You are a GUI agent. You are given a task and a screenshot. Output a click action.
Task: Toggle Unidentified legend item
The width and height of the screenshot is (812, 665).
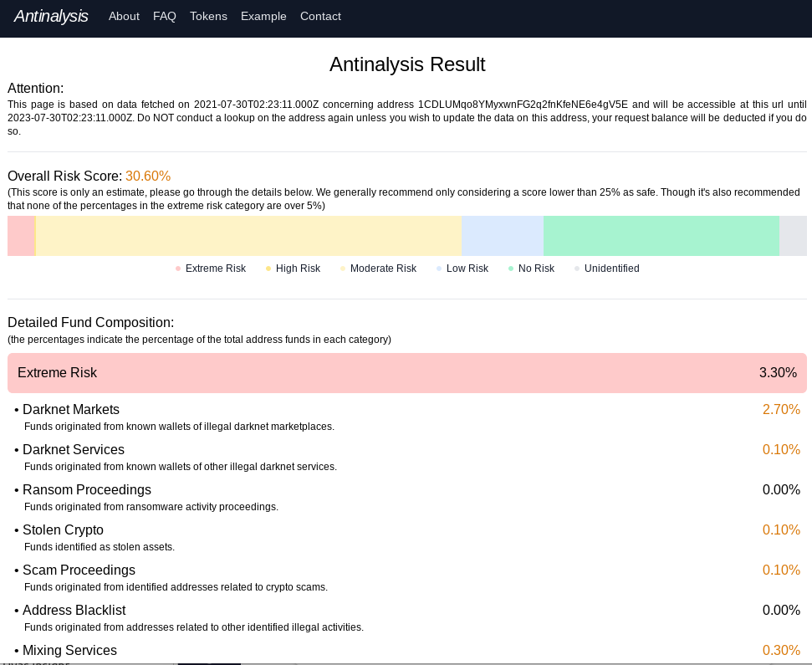(607, 269)
